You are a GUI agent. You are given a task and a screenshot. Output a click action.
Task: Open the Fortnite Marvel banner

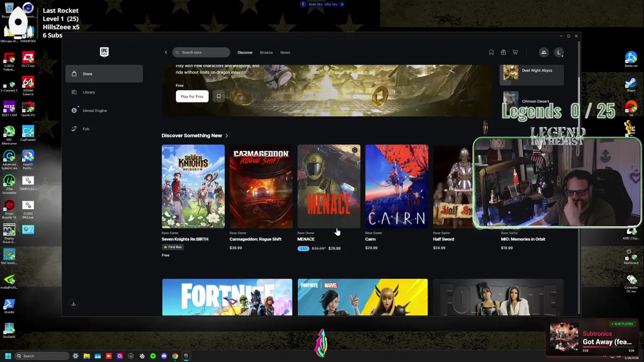pyautogui.click(x=363, y=297)
